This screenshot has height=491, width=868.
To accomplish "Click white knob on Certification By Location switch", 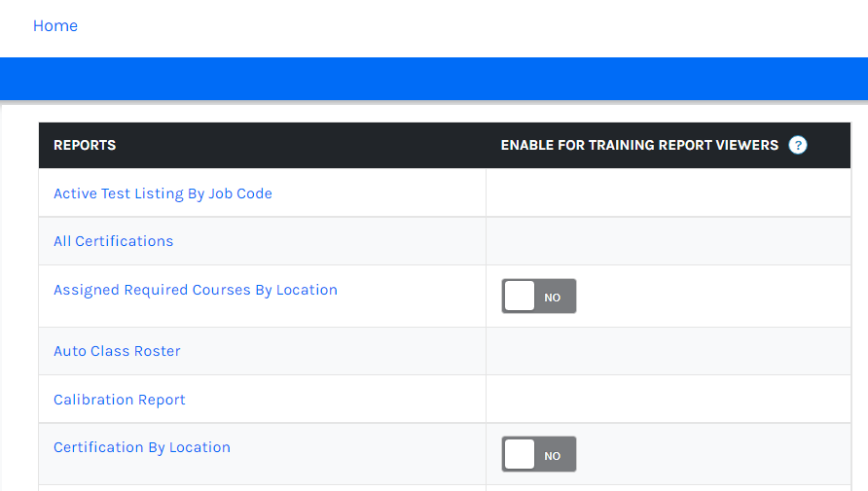I will click(x=520, y=454).
